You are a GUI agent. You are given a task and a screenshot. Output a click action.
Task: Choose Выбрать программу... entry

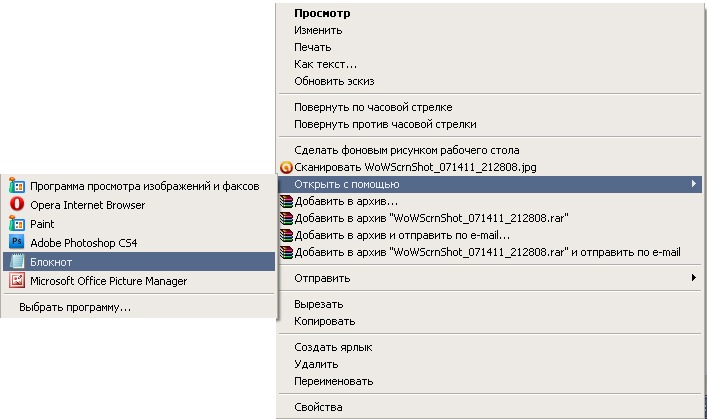pyautogui.click(x=75, y=308)
